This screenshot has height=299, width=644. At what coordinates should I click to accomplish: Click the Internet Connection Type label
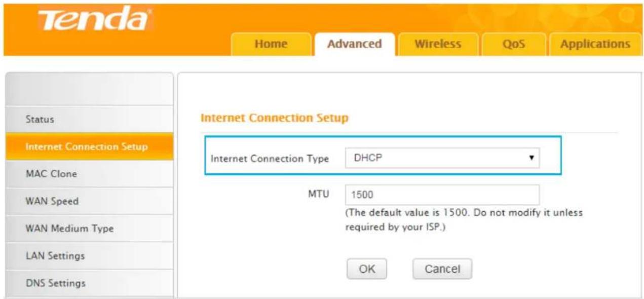(x=270, y=159)
